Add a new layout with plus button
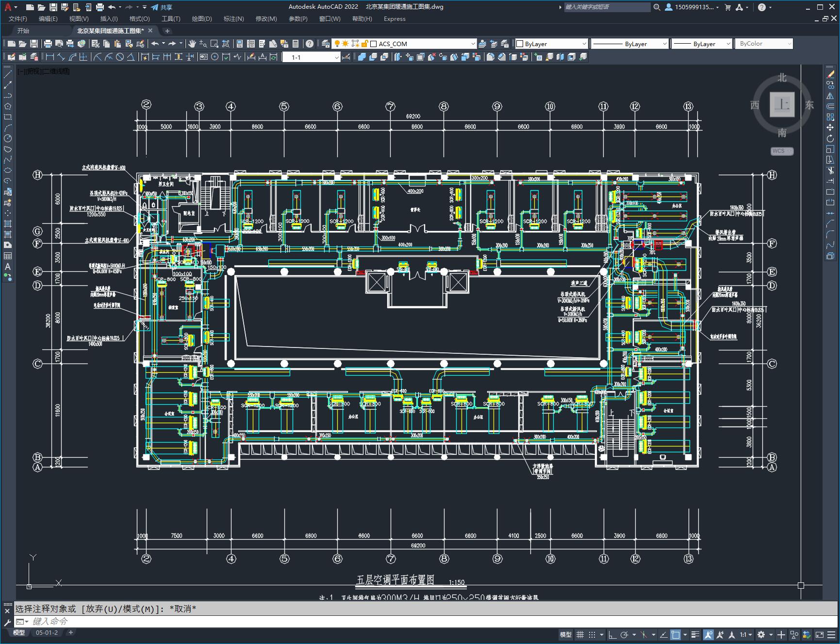This screenshot has width=840, height=644. [71, 632]
